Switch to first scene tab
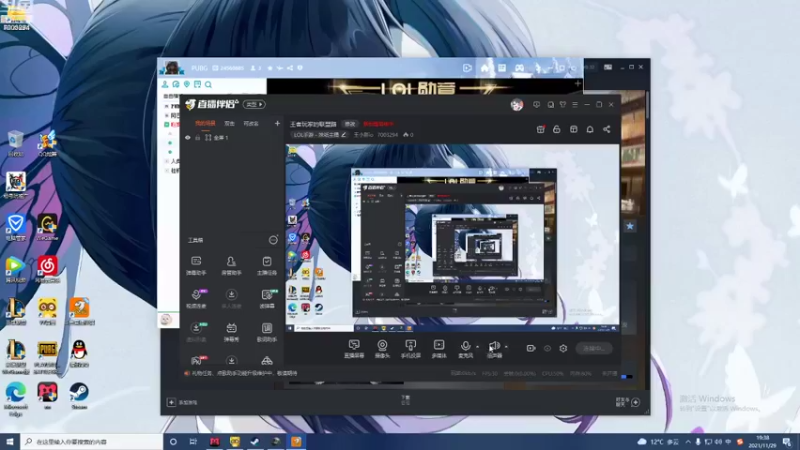Viewport: 800px width, 450px height. pos(205,123)
